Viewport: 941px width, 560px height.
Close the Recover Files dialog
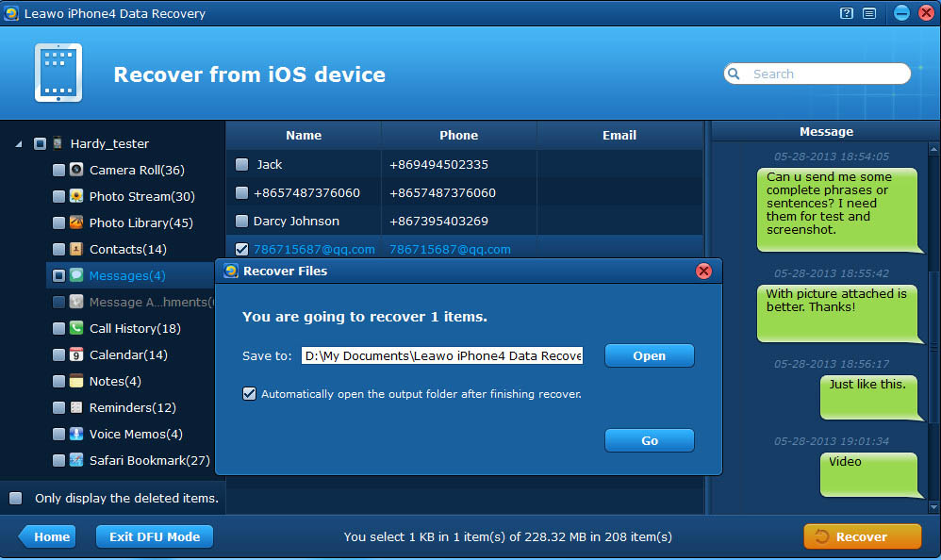[x=703, y=272]
